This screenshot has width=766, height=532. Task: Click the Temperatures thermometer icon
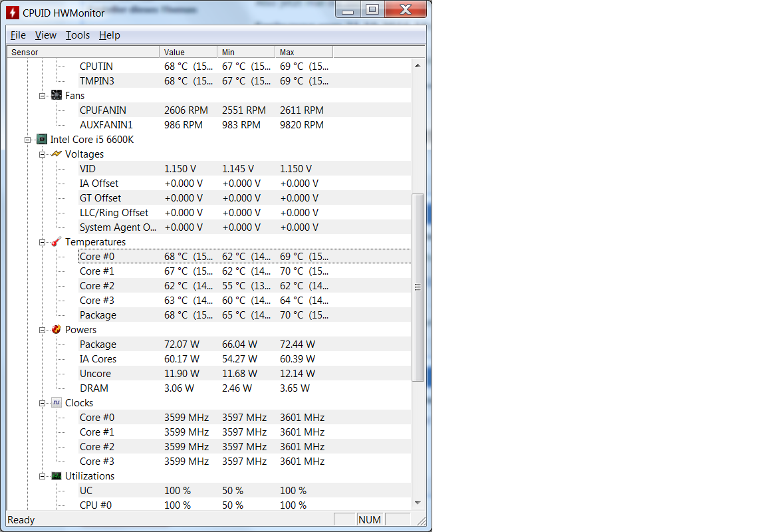pyautogui.click(x=57, y=242)
